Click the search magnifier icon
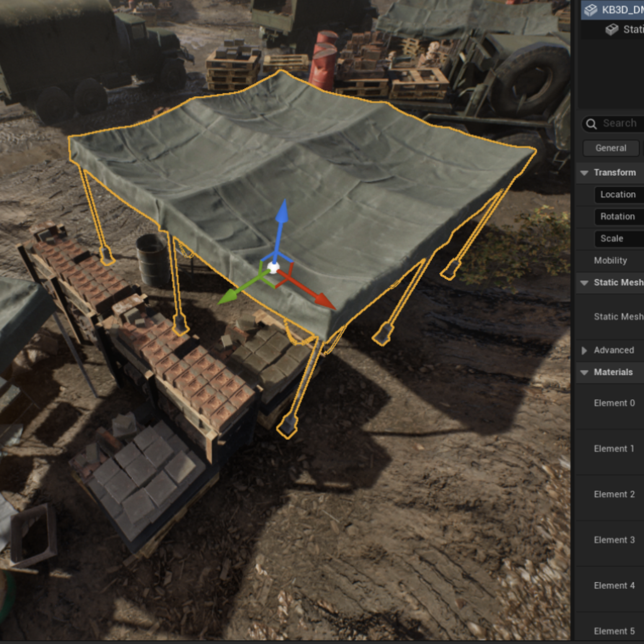 click(591, 124)
